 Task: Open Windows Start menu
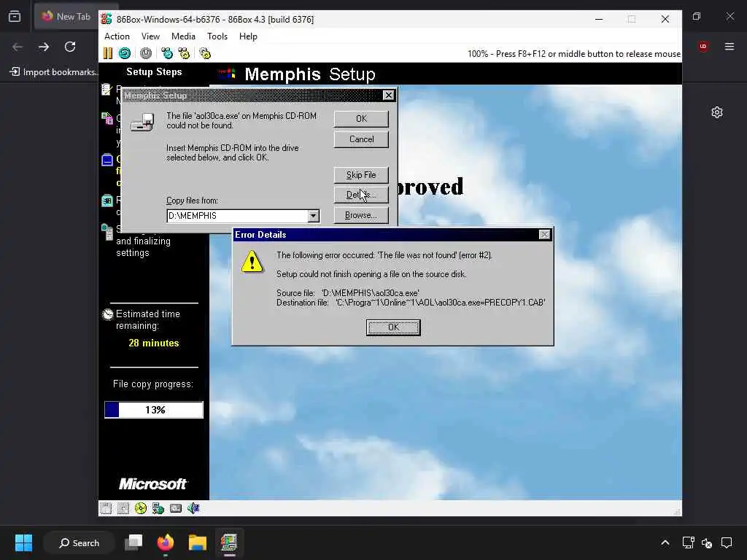point(23,542)
